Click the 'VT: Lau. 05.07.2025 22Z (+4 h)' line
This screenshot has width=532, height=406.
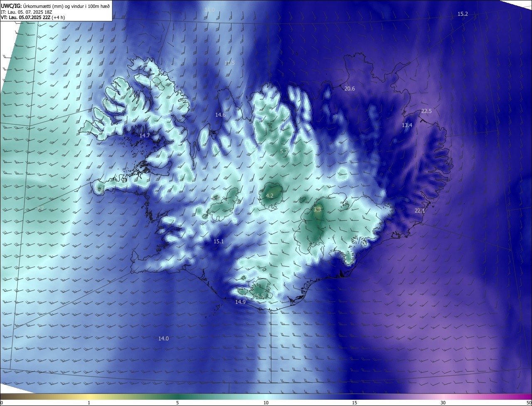[33, 17]
